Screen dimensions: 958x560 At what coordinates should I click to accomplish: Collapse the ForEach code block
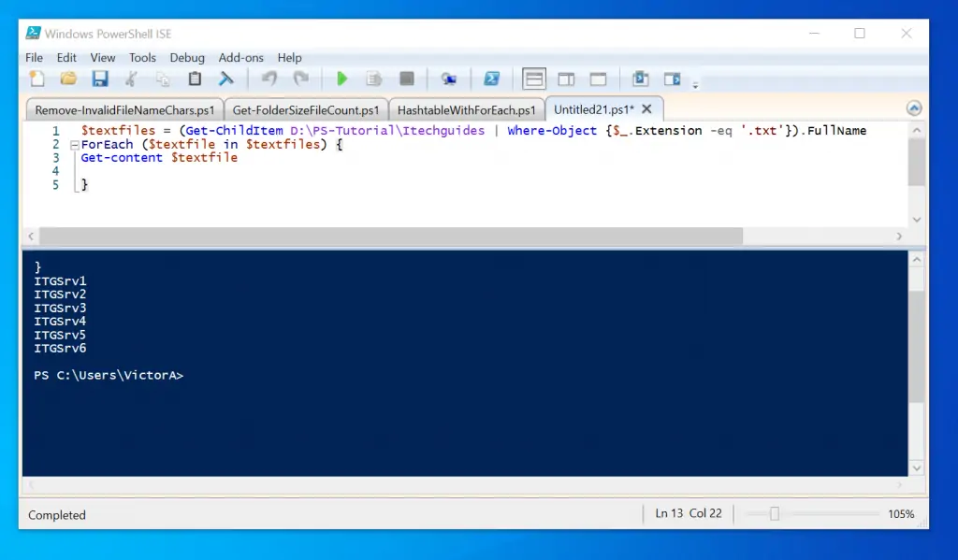74,145
